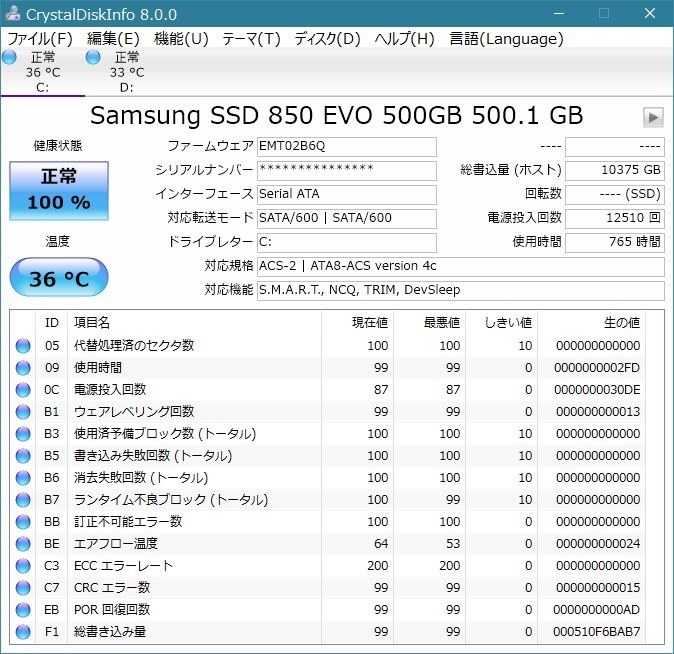This screenshot has height=654, width=674.
Task: Click the empty ---- field at top right
Action: coord(615,147)
